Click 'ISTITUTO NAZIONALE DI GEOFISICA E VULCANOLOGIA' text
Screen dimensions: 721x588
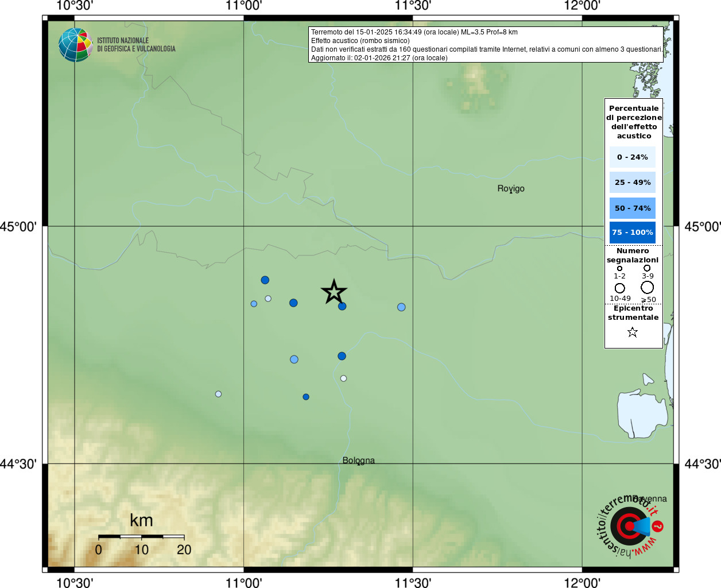(136, 45)
